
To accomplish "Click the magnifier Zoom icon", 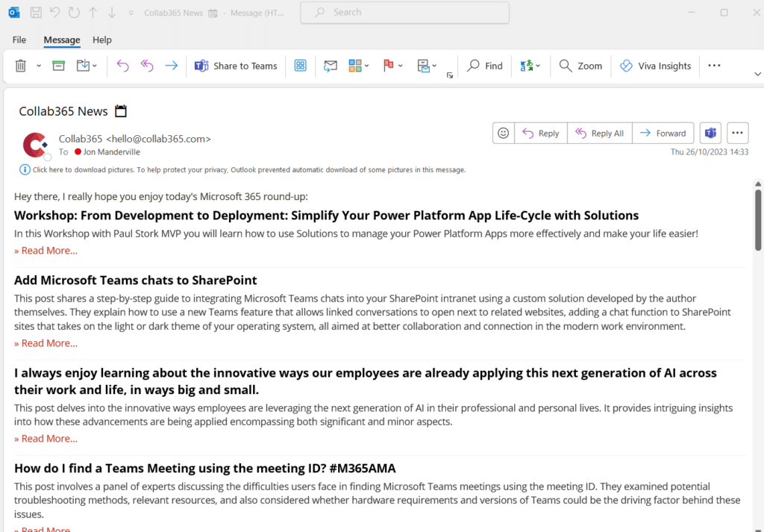I will (x=580, y=66).
